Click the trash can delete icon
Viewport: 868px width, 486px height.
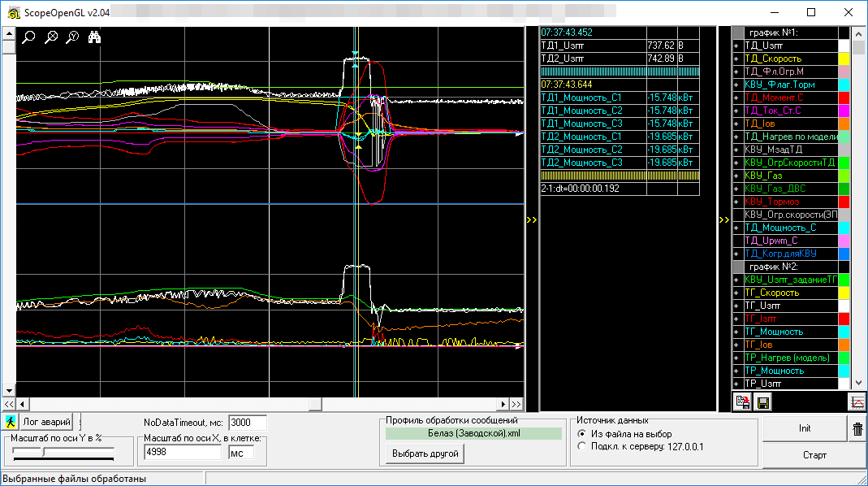click(x=857, y=428)
